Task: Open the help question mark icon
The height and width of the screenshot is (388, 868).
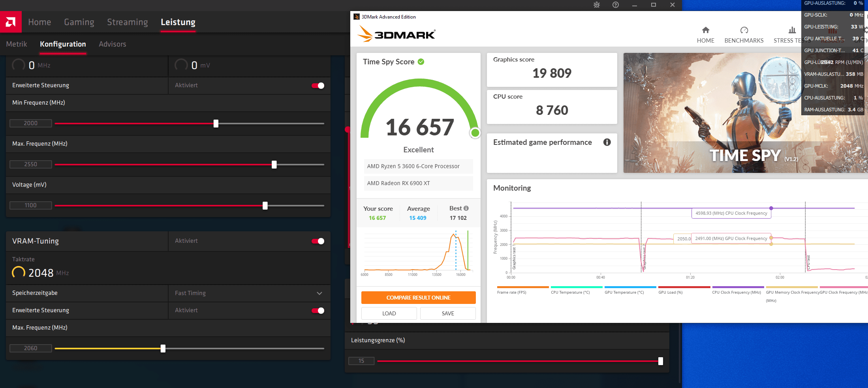Action: (x=616, y=5)
